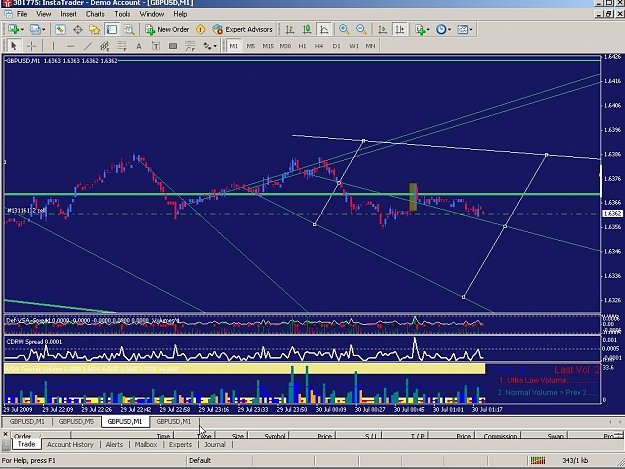625x469 pixels.
Task: Switch to the GBPUSD,M5 chart tab
Action: (x=76, y=422)
